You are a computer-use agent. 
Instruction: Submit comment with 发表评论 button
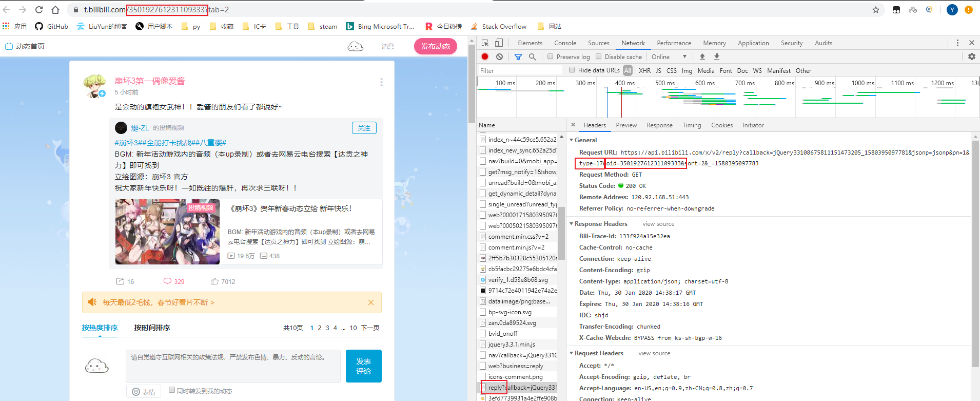[364, 366]
